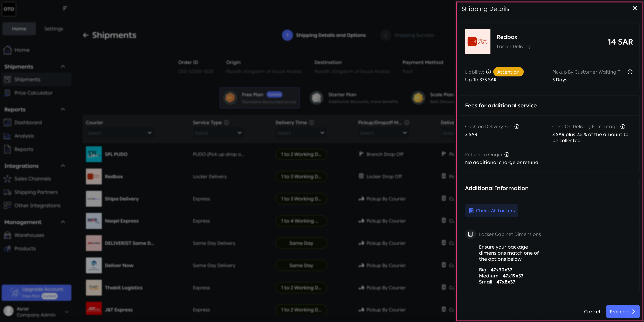
Task: Click the Locker Cabinet Dimensions icon
Action: [470, 234]
